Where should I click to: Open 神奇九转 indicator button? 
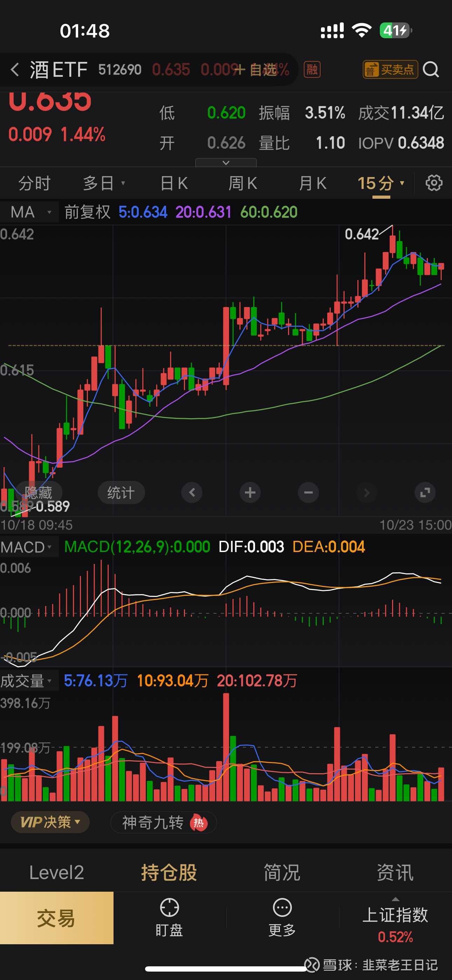(x=164, y=822)
